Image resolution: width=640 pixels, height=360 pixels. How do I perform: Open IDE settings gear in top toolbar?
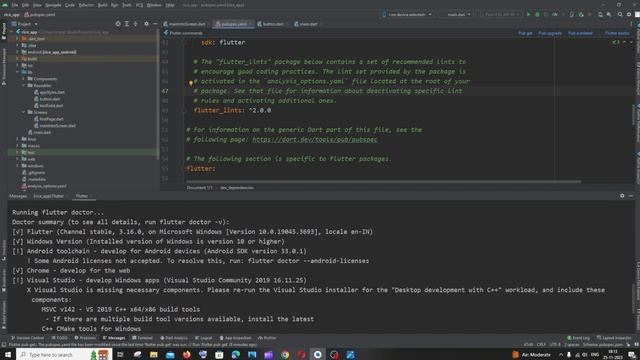coord(629,14)
